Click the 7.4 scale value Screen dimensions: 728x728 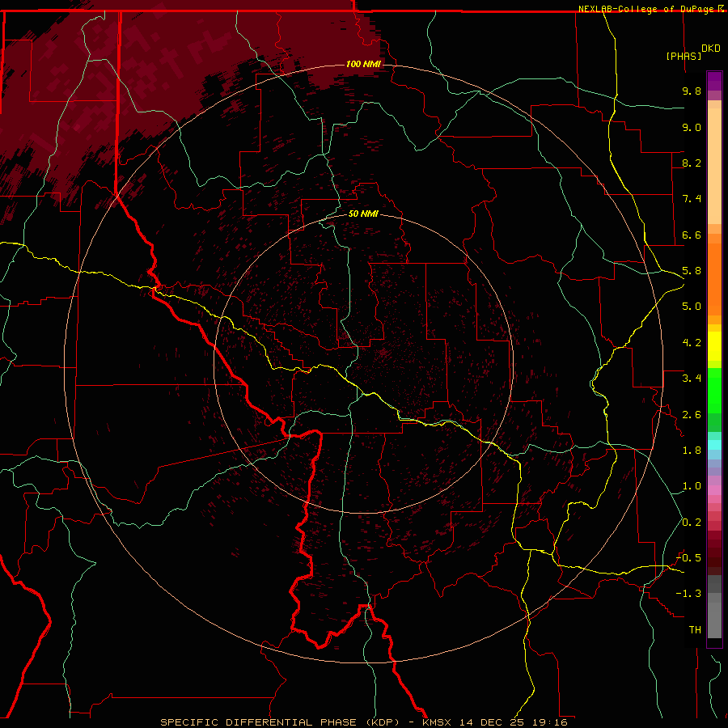pyautogui.click(x=692, y=199)
